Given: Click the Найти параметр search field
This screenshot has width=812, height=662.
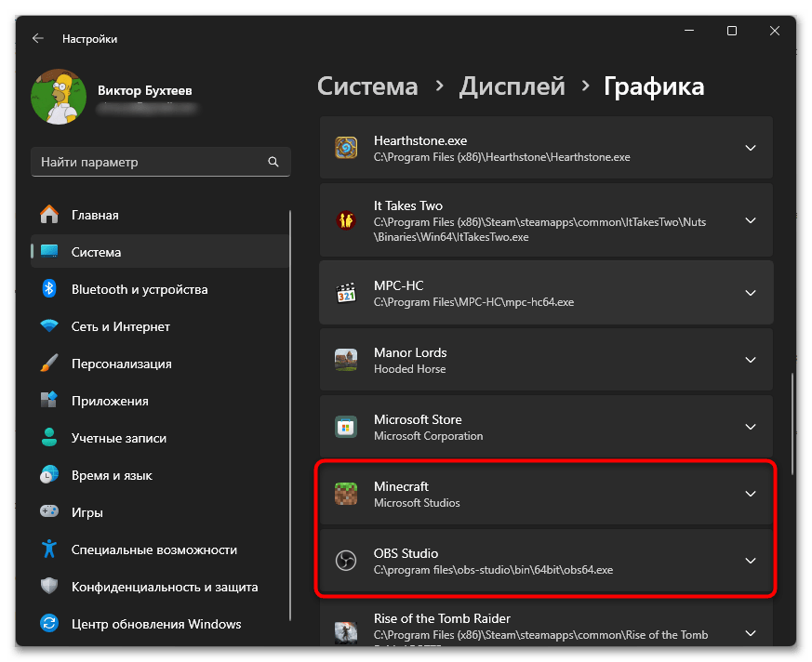Looking at the screenshot, I should pyautogui.click(x=161, y=162).
